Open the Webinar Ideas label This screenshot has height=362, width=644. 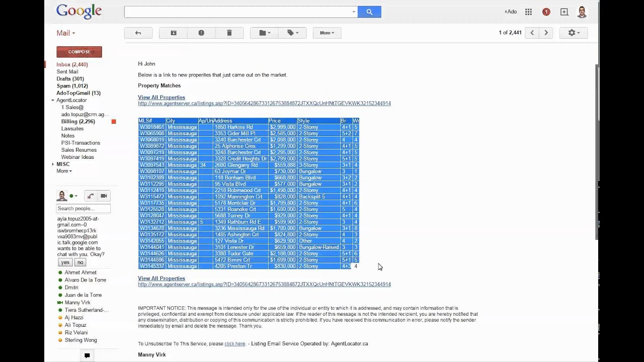(x=77, y=157)
